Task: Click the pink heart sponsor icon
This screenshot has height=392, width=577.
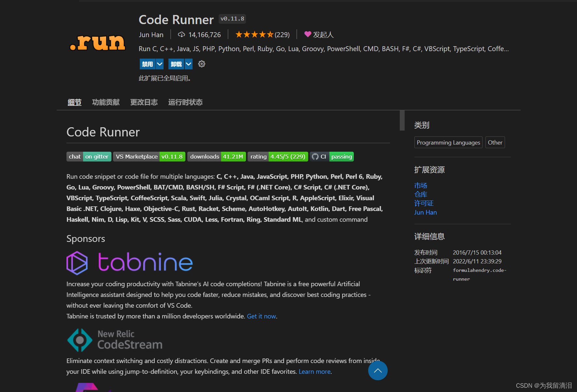Action: (x=308, y=34)
